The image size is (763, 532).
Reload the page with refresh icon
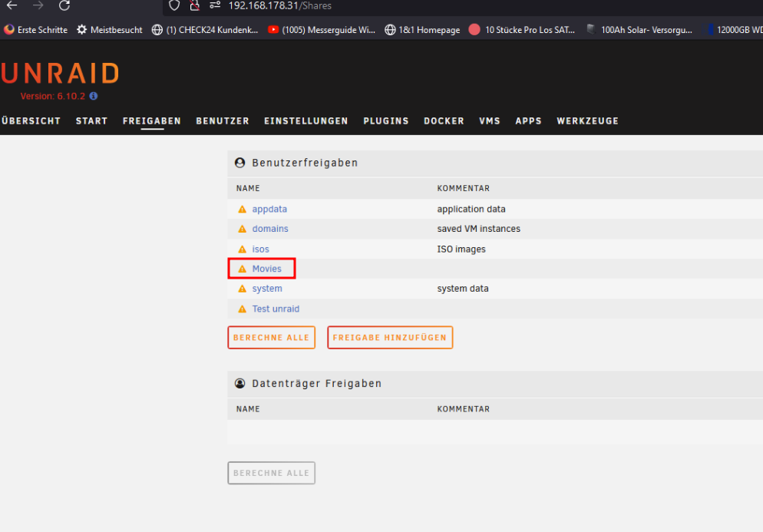[x=64, y=5]
